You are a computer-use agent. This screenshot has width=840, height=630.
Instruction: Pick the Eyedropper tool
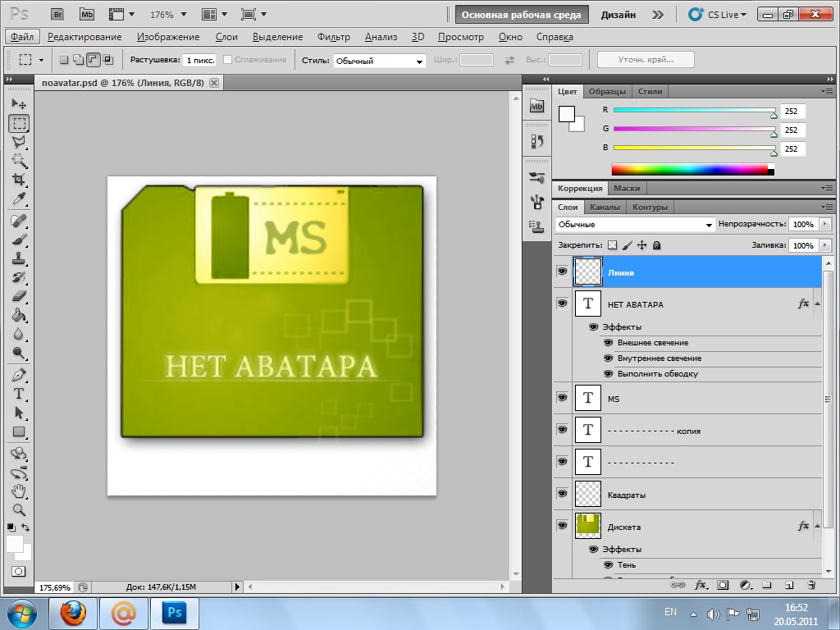[x=19, y=199]
